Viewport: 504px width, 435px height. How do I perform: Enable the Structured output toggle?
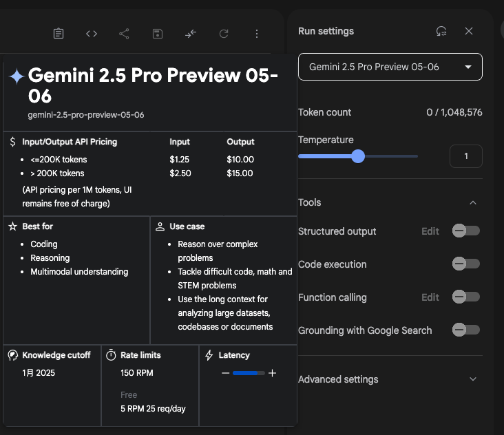coord(465,231)
